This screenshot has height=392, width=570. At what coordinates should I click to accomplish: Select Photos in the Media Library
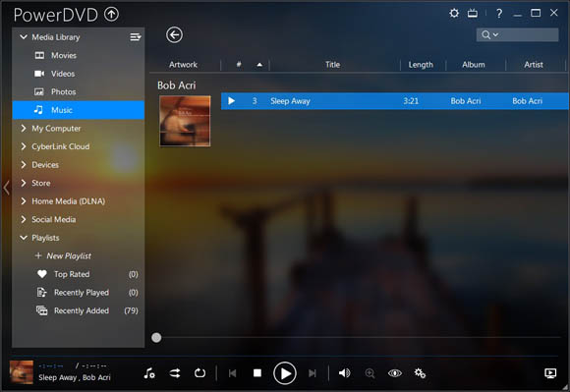coord(79,91)
